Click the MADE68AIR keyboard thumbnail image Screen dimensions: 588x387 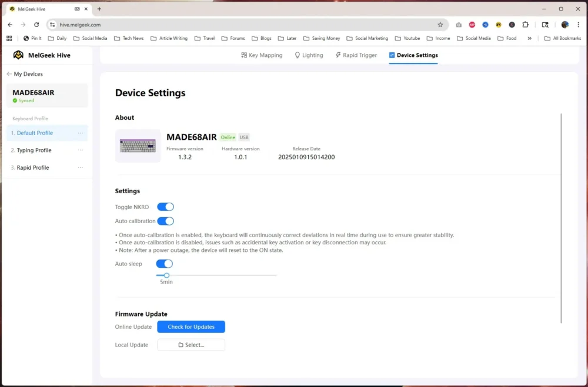point(138,146)
